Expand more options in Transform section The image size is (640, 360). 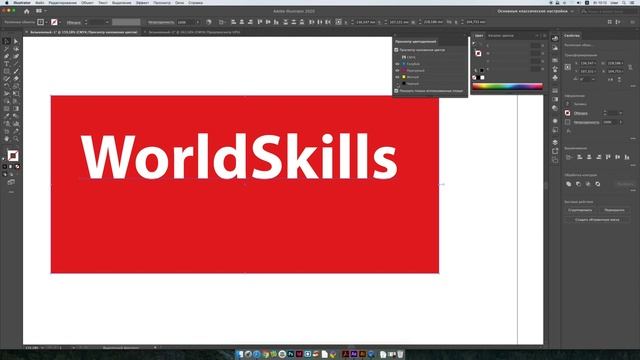pos(633,86)
